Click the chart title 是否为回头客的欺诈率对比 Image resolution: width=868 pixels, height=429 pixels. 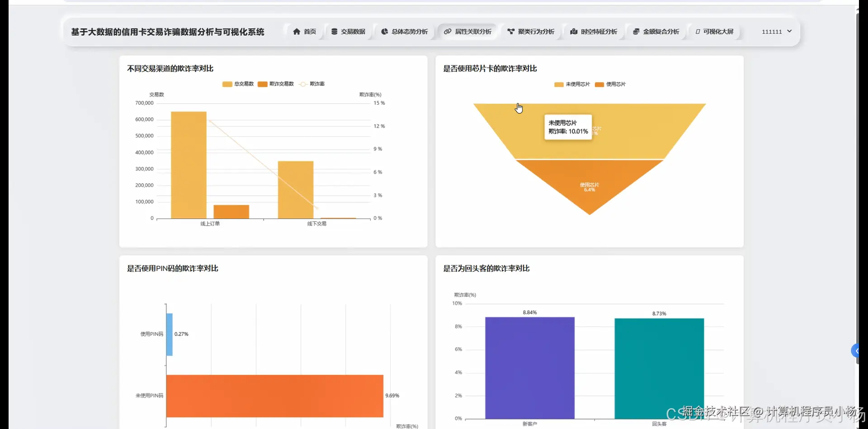click(x=486, y=268)
